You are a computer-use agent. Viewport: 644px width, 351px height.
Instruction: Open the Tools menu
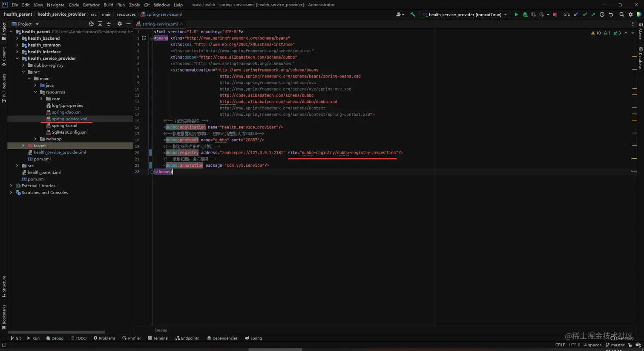134,5
